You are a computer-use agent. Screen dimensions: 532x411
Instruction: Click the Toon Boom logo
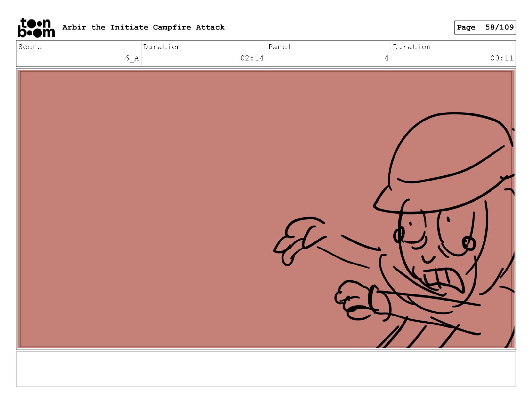pyautogui.click(x=36, y=28)
